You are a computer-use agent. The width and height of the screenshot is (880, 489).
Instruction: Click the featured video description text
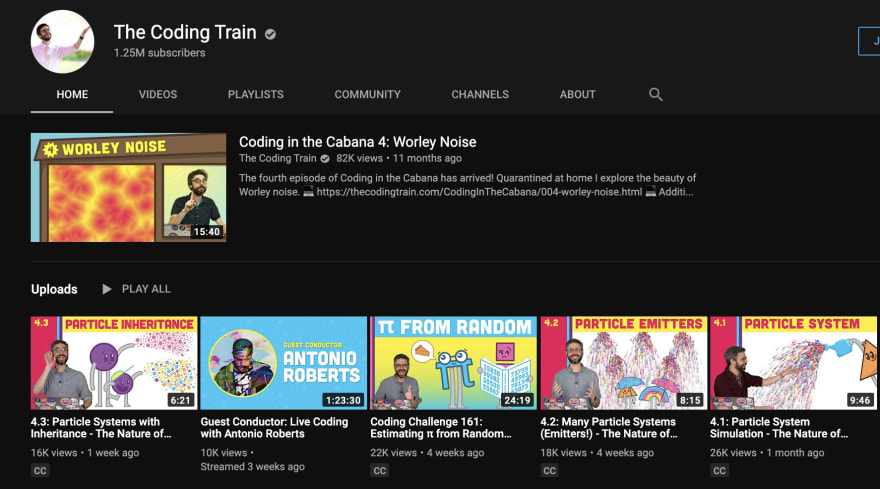point(468,185)
